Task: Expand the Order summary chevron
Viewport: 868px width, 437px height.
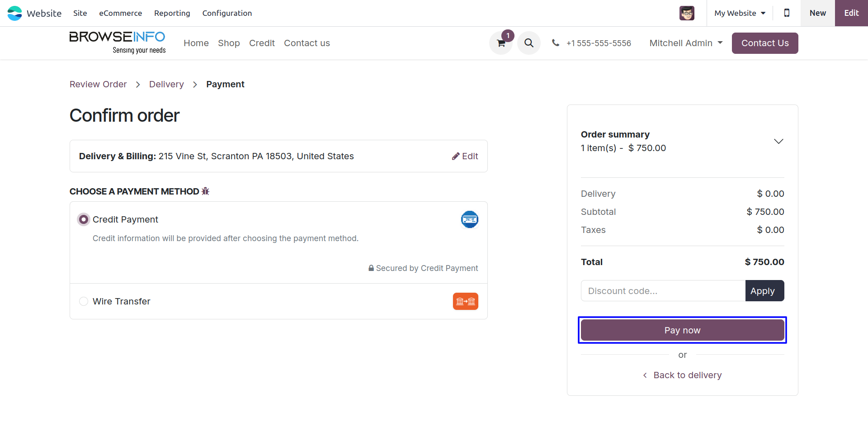Action: (778, 141)
